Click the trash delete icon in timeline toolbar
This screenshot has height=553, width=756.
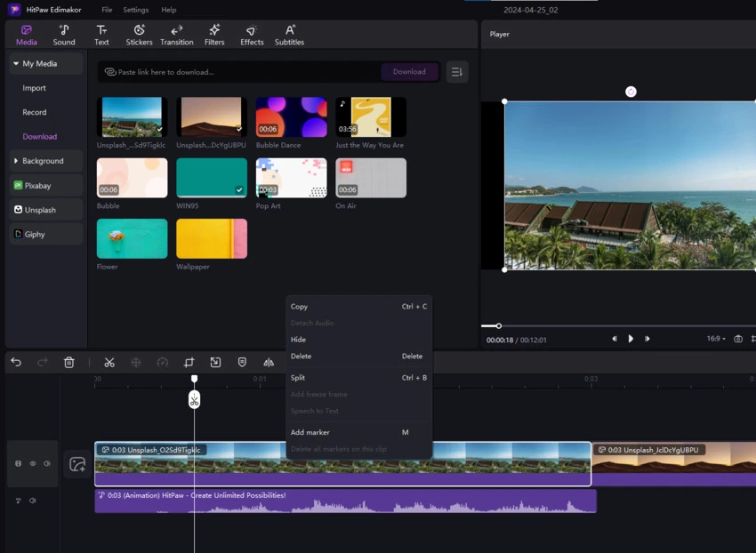click(x=69, y=363)
